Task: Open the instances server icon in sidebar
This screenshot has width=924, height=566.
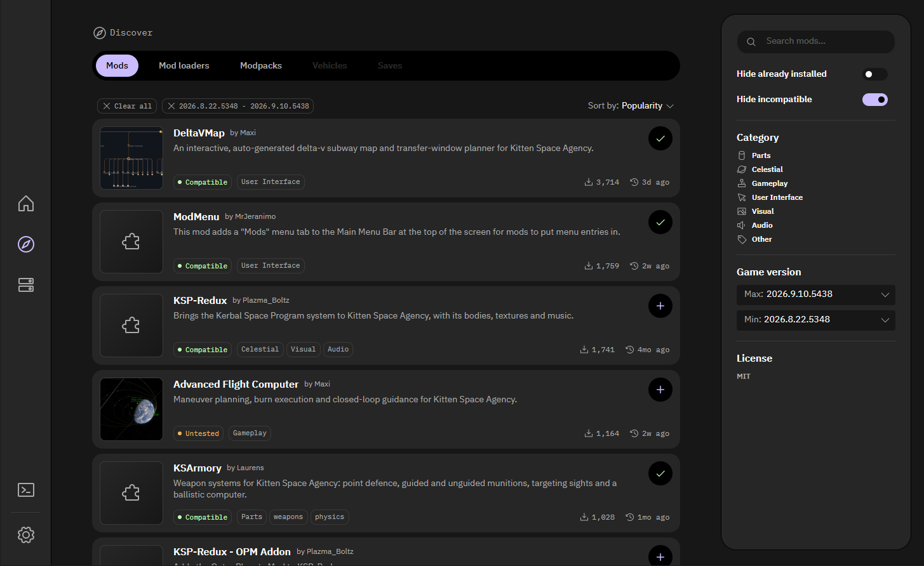Action: 26,285
